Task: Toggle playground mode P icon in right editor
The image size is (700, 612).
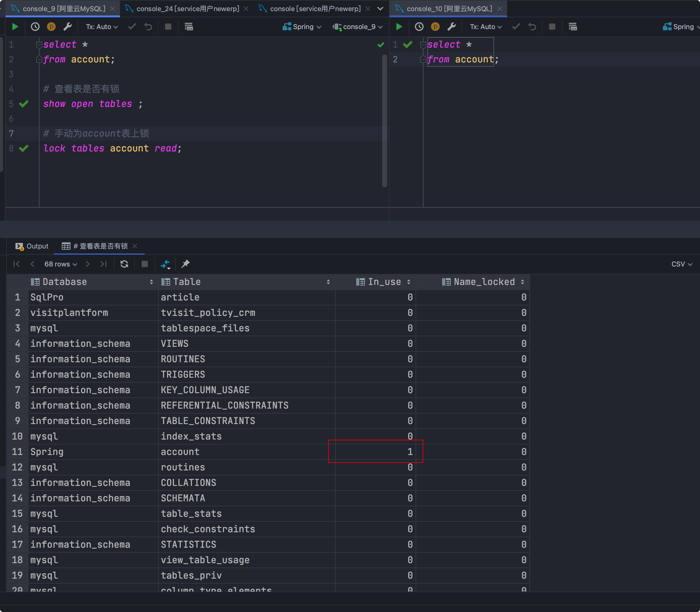Action: coord(435,27)
